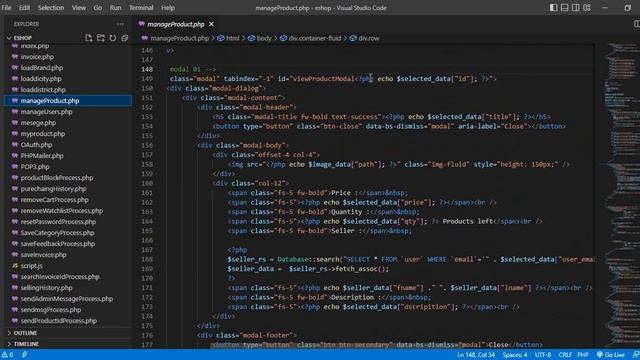Open the View menu

[x=79, y=8]
